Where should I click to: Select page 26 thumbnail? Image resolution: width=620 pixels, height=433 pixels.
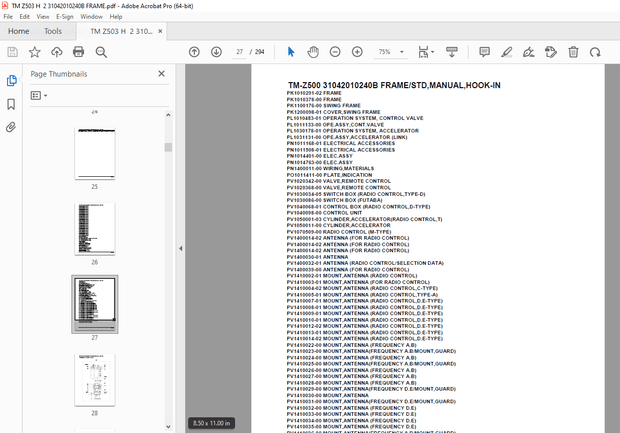click(95, 229)
